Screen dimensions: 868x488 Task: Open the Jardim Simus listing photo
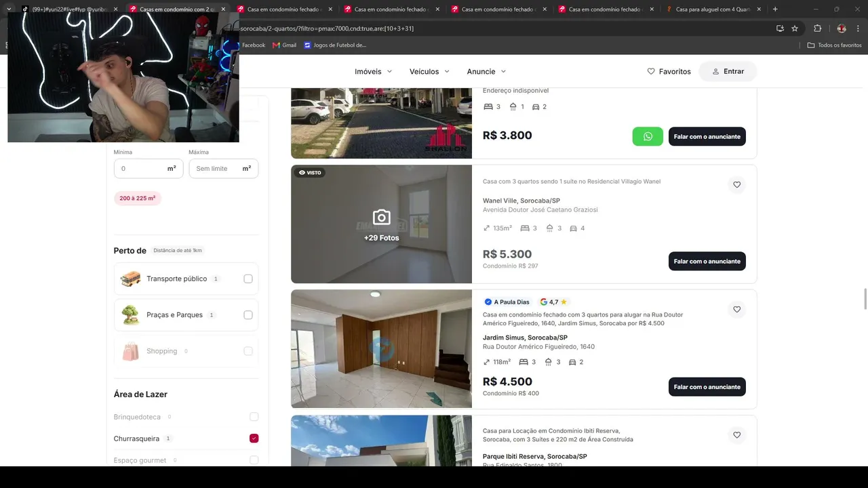pyautogui.click(x=381, y=349)
